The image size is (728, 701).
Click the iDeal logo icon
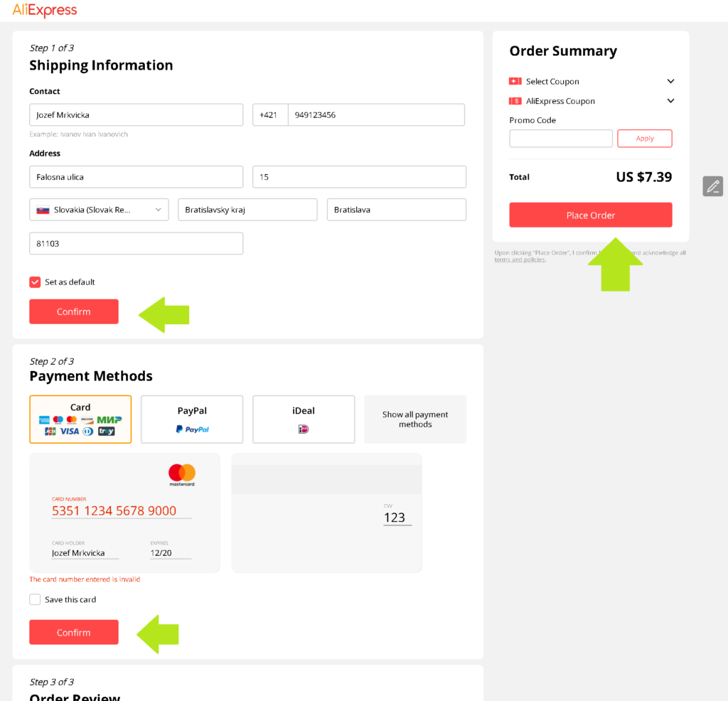click(x=304, y=429)
